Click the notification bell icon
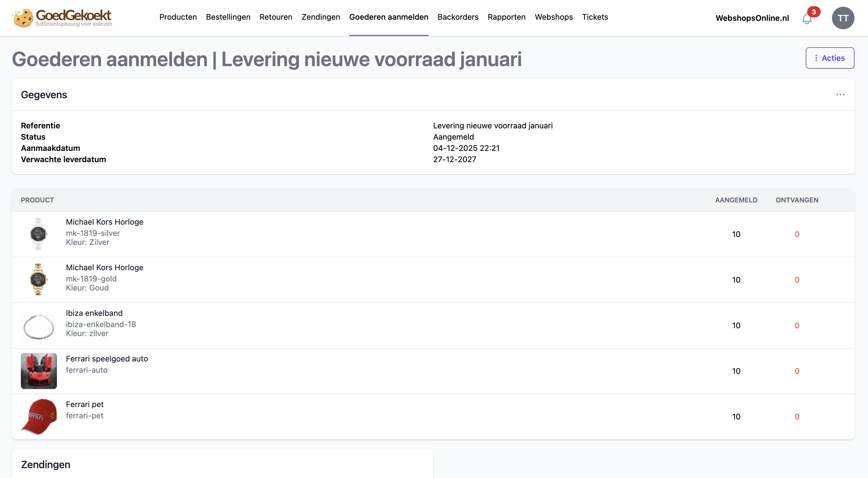This screenshot has height=478, width=868. (x=807, y=19)
